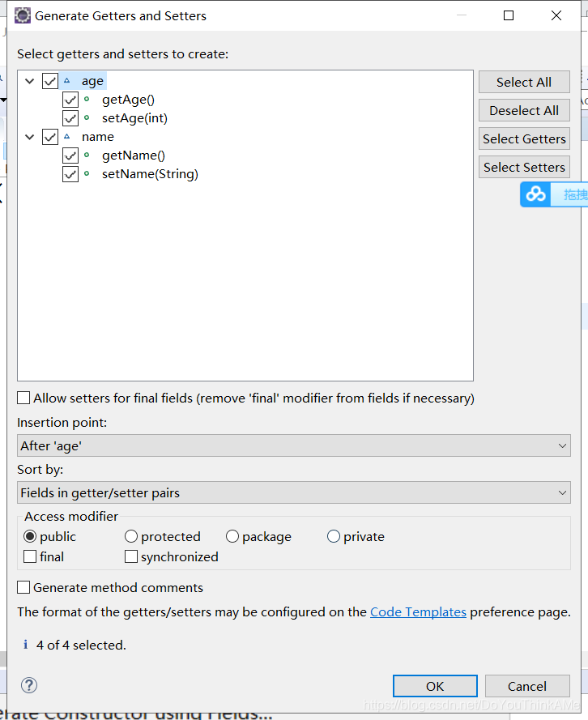Uncheck the age field checkbox
The height and width of the screenshot is (720, 588).
[x=50, y=81]
